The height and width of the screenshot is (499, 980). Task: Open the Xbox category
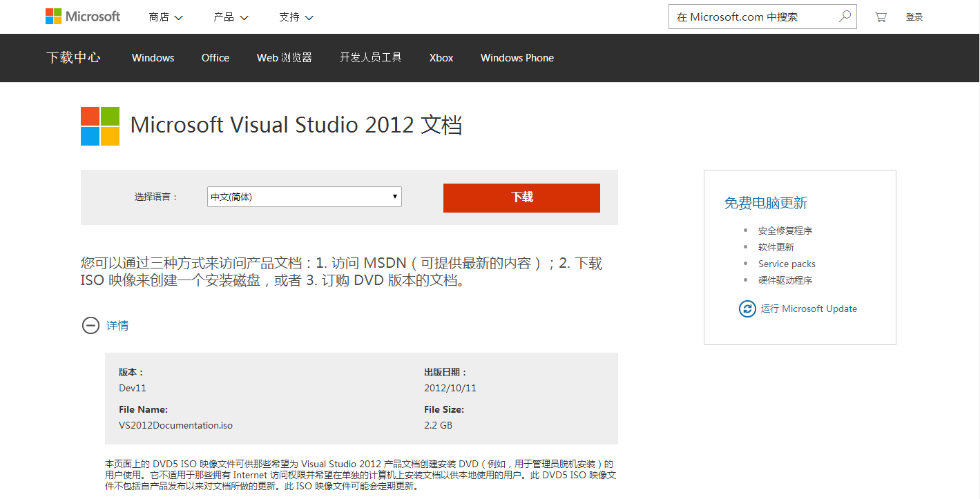[x=441, y=58]
